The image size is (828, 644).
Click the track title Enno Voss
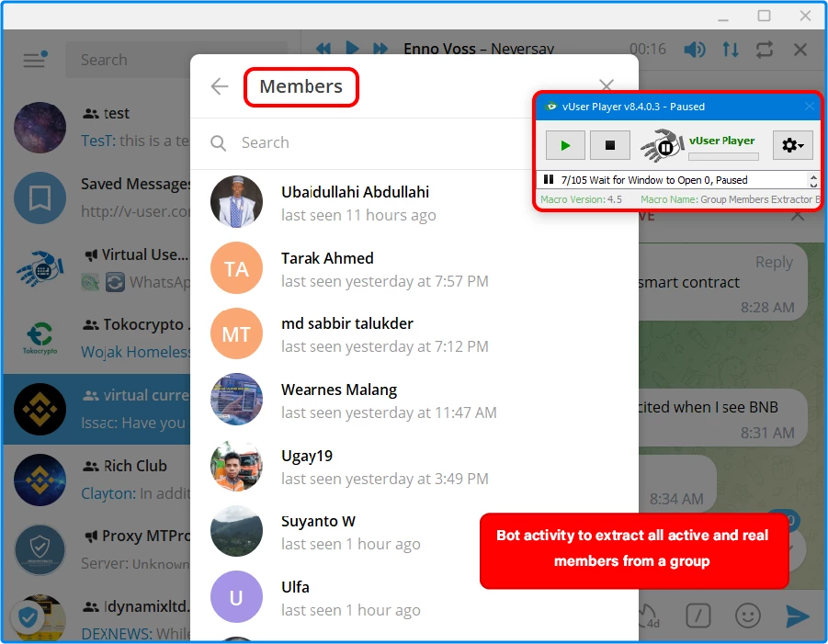(x=439, y=49)
